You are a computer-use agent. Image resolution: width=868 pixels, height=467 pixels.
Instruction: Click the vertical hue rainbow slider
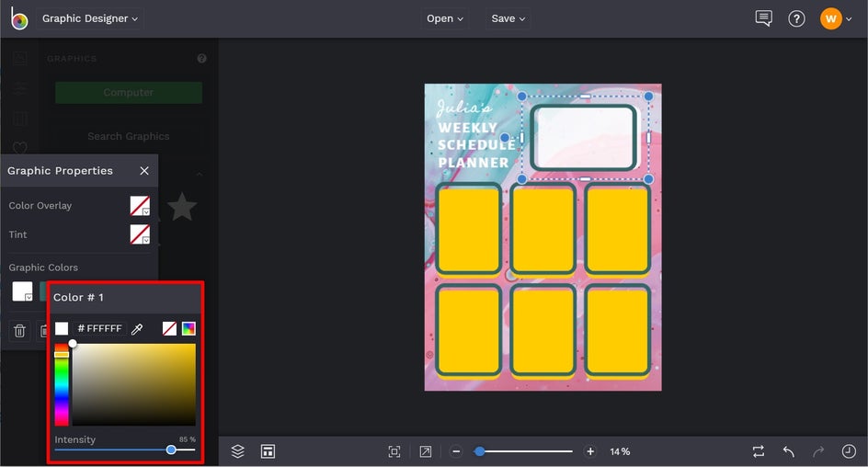(62, 385)
